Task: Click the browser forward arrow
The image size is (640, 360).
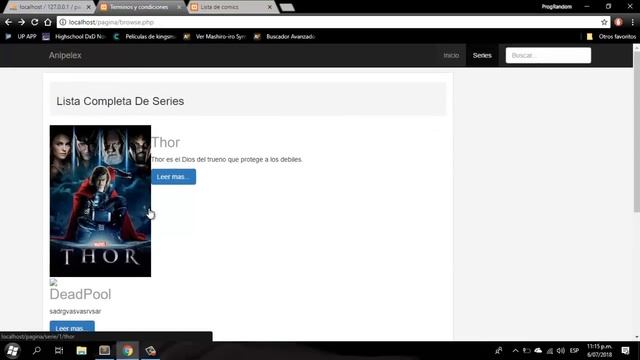Action: (22, 22)
